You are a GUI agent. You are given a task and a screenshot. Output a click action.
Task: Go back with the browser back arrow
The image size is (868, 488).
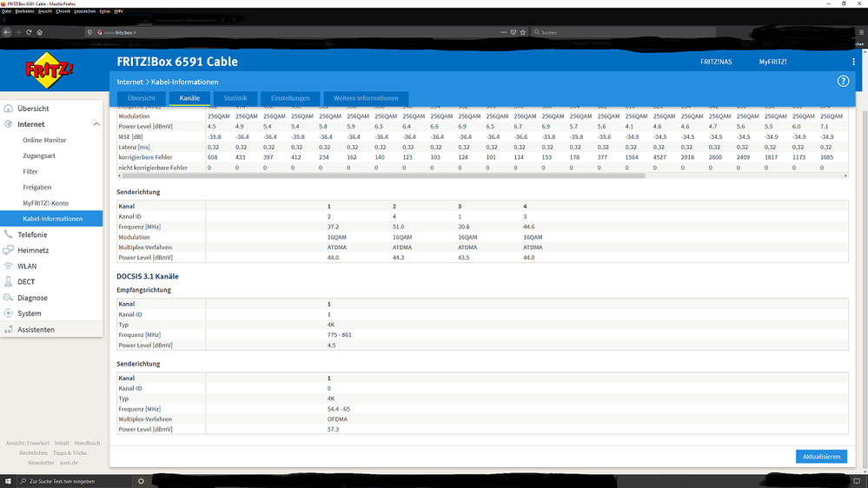[x=7, y=32]
